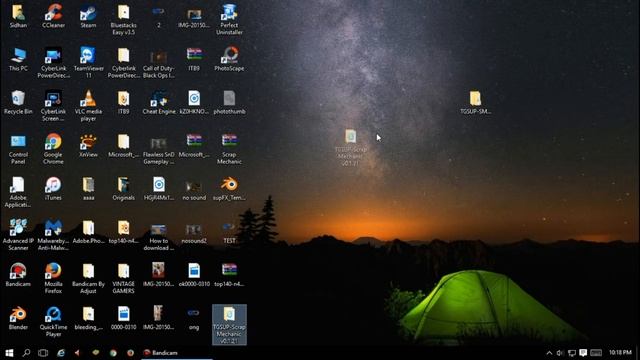Image resolution: width=640 pixels, height=360 pixels.
Task: Open XnView shortcut
Action: (88, 146)
